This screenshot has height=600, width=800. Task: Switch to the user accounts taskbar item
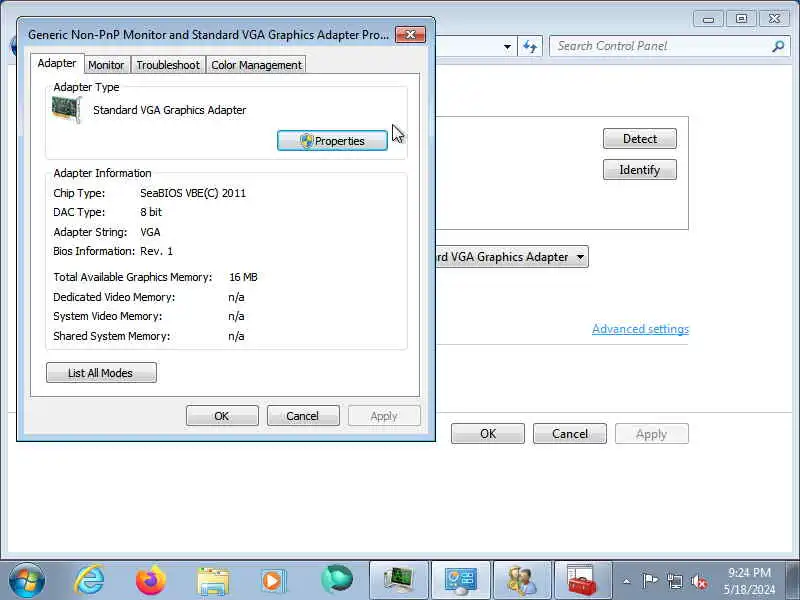point(522,581)
